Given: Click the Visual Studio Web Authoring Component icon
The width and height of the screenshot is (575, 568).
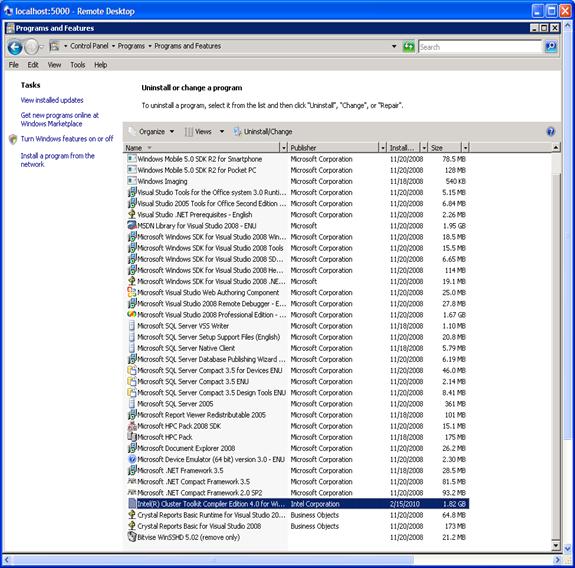Looking at the screenshot, I should [x=132, y=292].
